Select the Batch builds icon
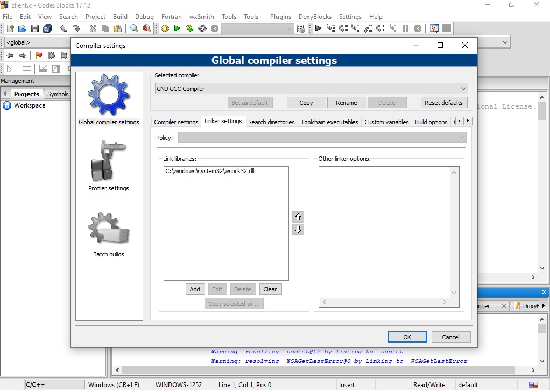Screen dimensions: 550x392 click(x=108, y=235)
